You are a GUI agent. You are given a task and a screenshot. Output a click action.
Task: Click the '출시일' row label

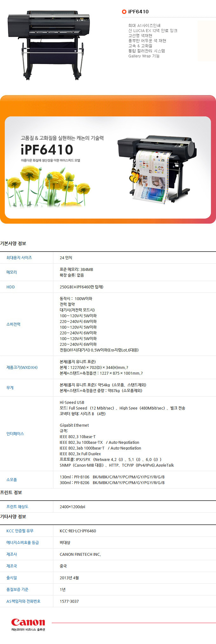(12, 578)
